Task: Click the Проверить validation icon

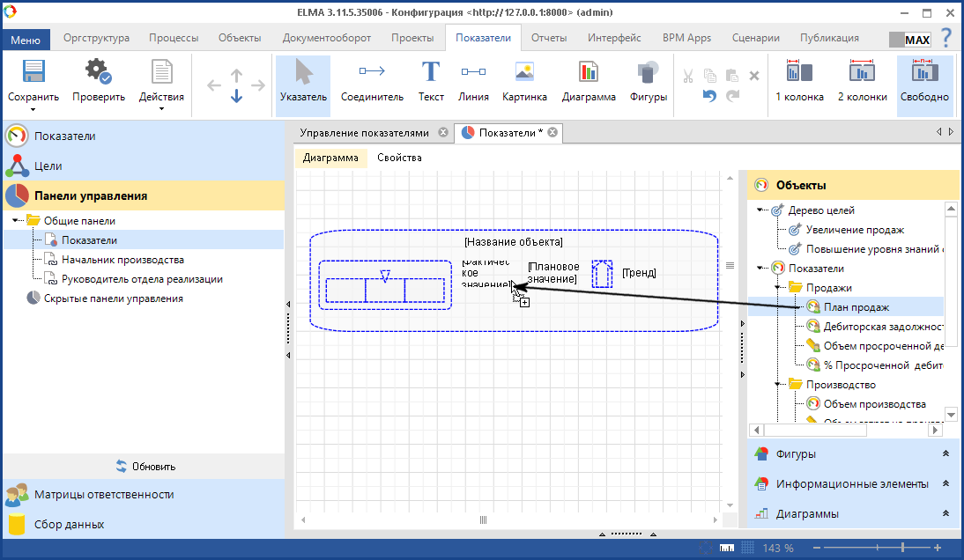Action: click(x=98, y=81)
